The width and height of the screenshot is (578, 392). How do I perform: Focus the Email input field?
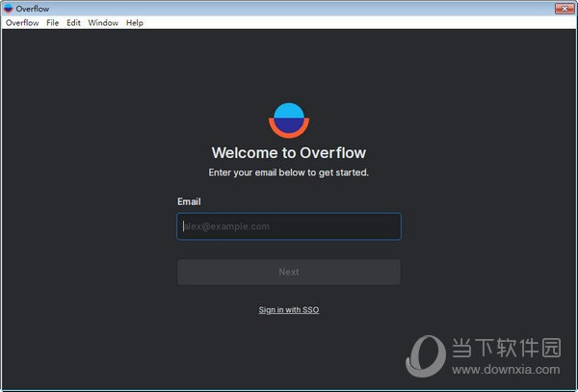289,226
